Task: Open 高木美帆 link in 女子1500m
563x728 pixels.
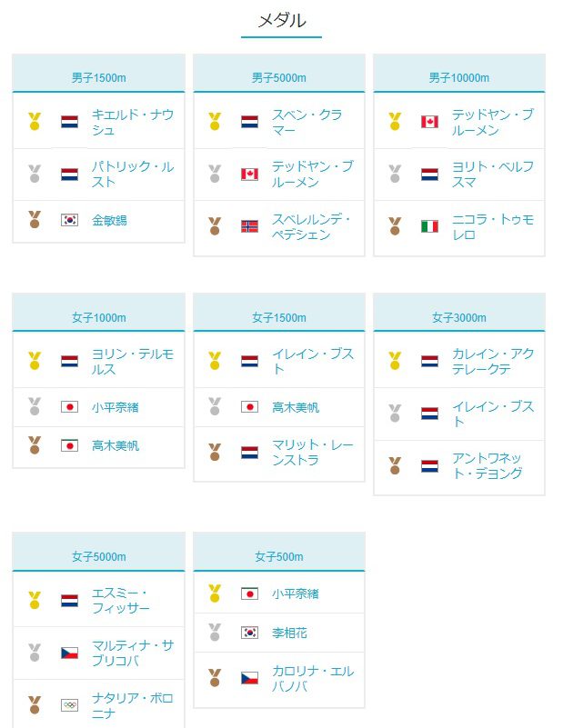Action: coord(295,407)
